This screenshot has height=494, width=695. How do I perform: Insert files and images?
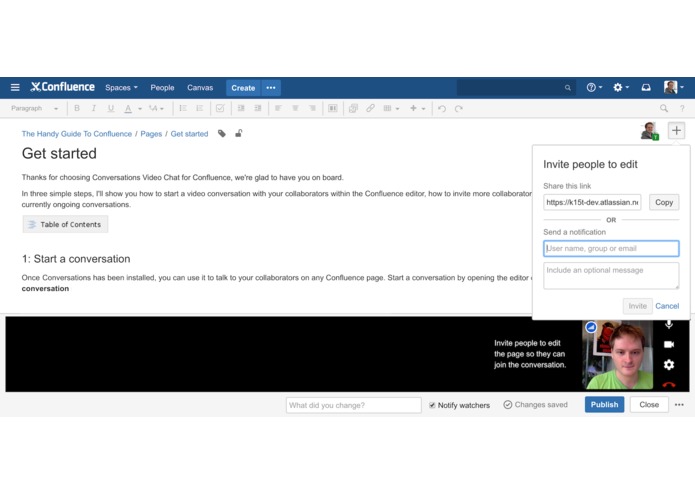pyautogui.click(x=353, y=108)
